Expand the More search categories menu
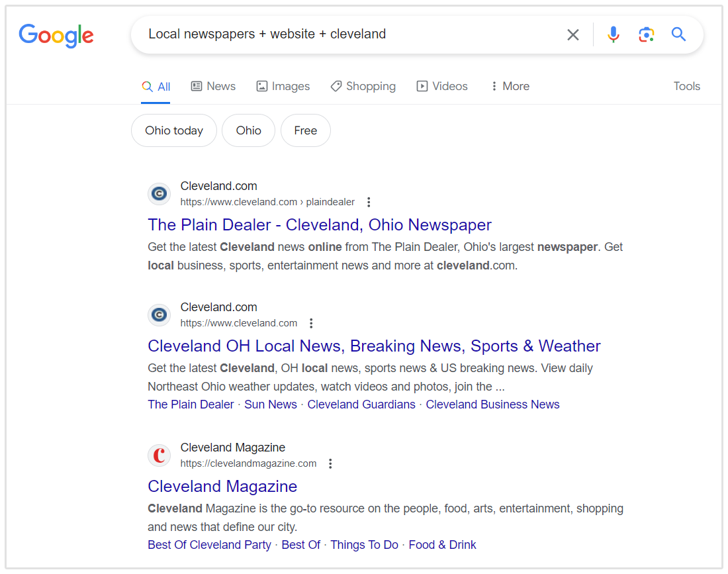Image resolution: width=728 pixels, height=574 pixels. click(510, 86)
